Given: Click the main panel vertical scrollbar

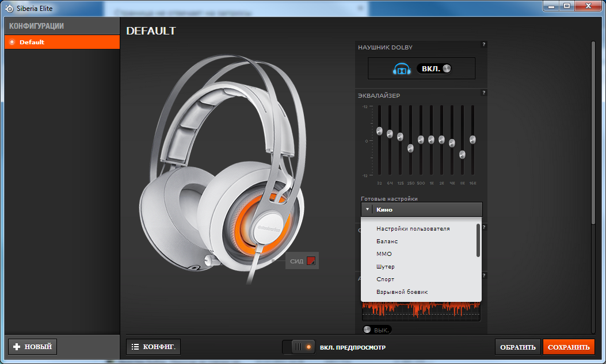Looking at the screenshot, I should [594, 133].
